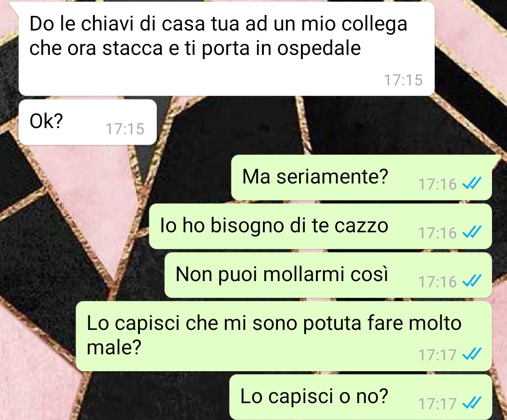Select the 'Lo capisci che mi sono potuta fare' message
Screen dimensions: 507x420
(284, 336)
